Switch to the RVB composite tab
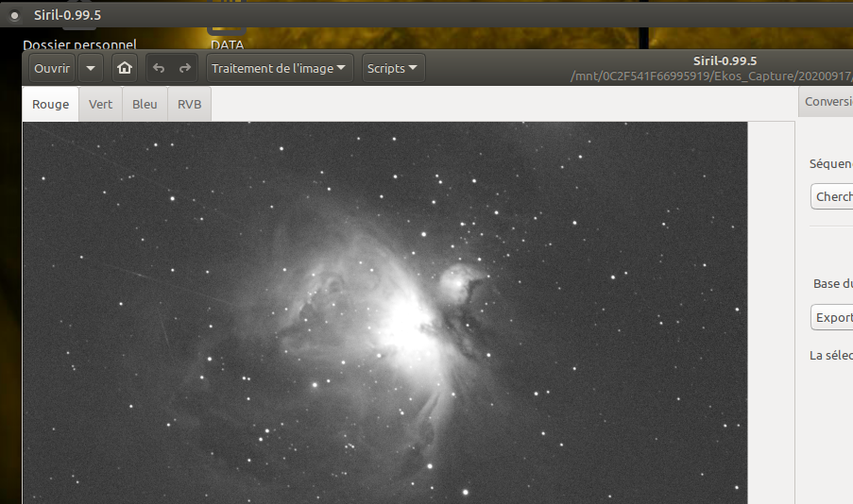853x504 pixels. [x=189, y=105]
